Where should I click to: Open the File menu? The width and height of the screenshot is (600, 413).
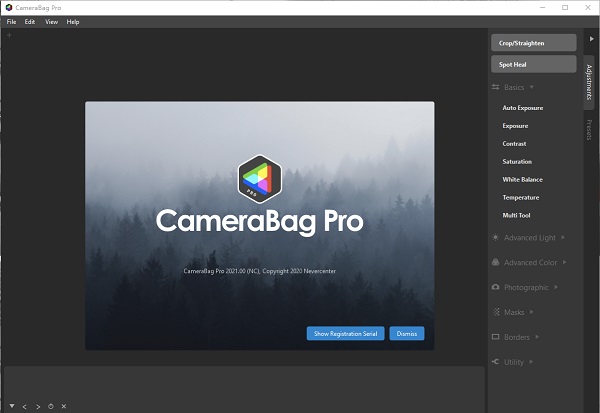[x=11, y=22]
